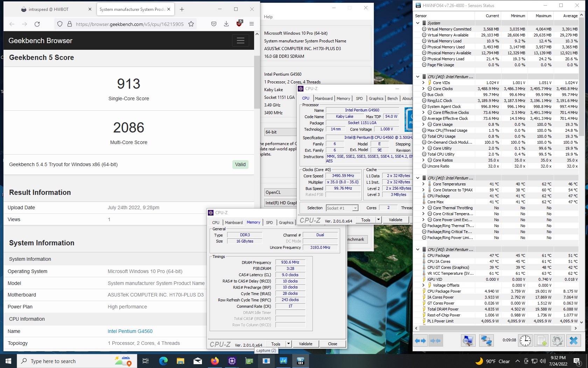Expand Core Temperatures row in HWiNFO
Screen dimensions: 588x368
coord(423,184)
